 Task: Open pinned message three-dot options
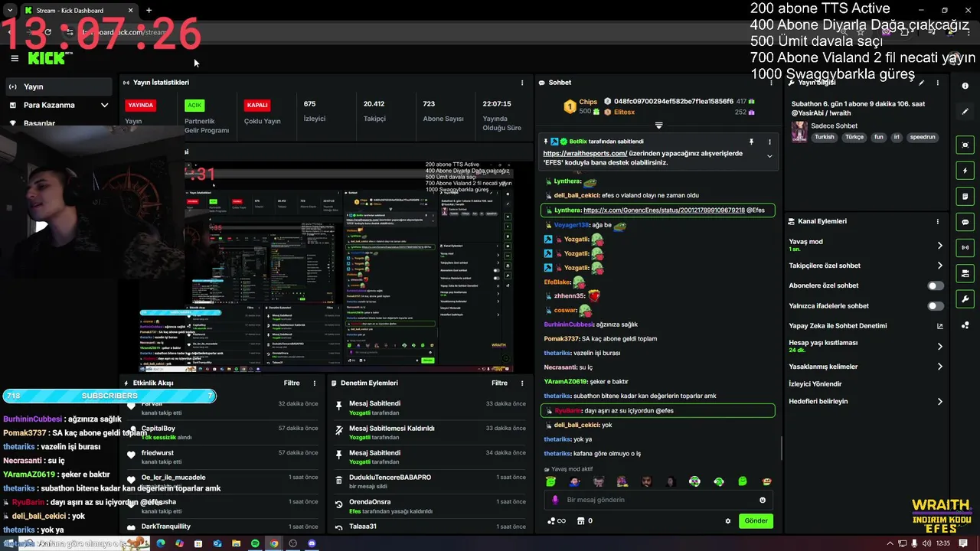tap(769, 142)
